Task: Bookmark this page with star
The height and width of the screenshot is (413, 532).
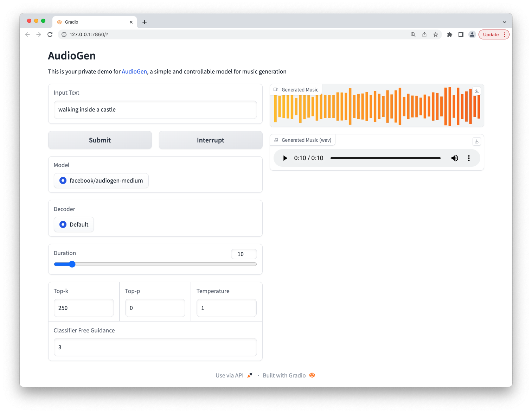Action: pos(436,34)
